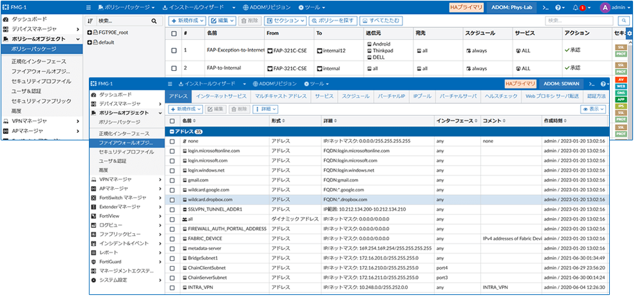
Task: Click ファブリックビュー icon in SDWAN sidebar
Action: (x=93, y=234)
